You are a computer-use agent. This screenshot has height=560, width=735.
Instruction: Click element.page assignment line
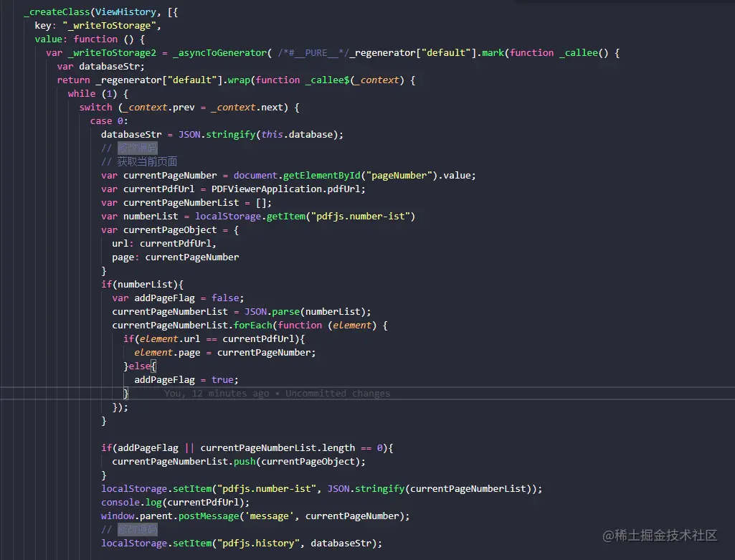point(225,352)
